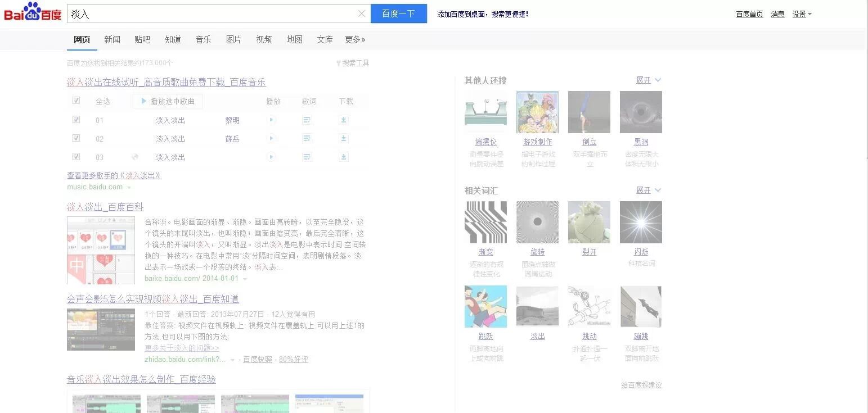
Task: Download song 01 by 黎明
Action: coord(344,120)
